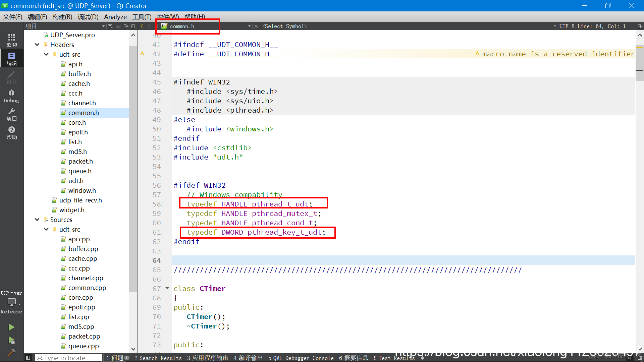Click the project tree filter funnel icon
Screen dimensions: 644x362
110,26
